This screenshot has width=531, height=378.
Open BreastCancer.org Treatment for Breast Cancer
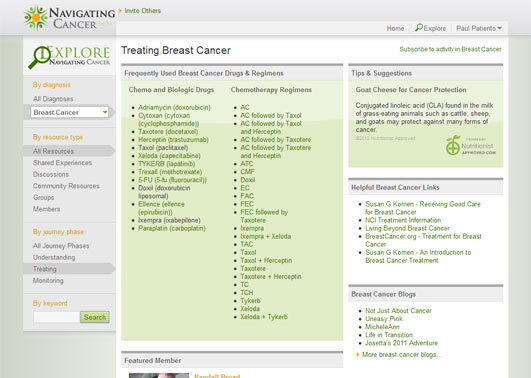click(423, 240)
